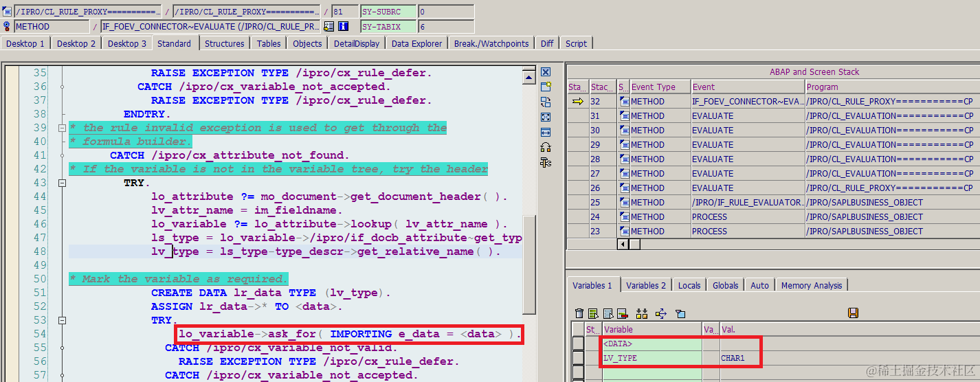Collapse the TRY block at line 43
This screenshot has width=980, height=382.
tap(62, 183)
